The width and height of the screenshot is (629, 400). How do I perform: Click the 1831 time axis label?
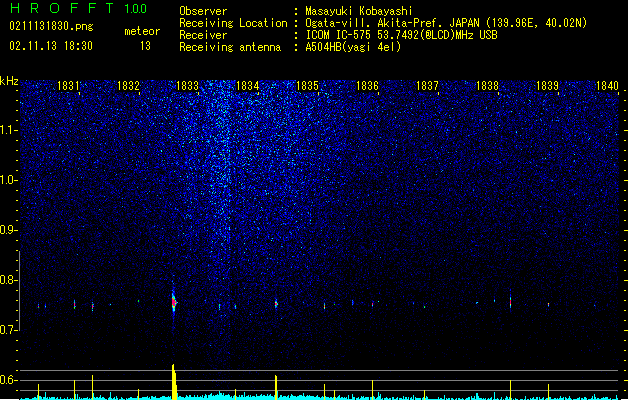pyautogui.click(x=68, y=85)
